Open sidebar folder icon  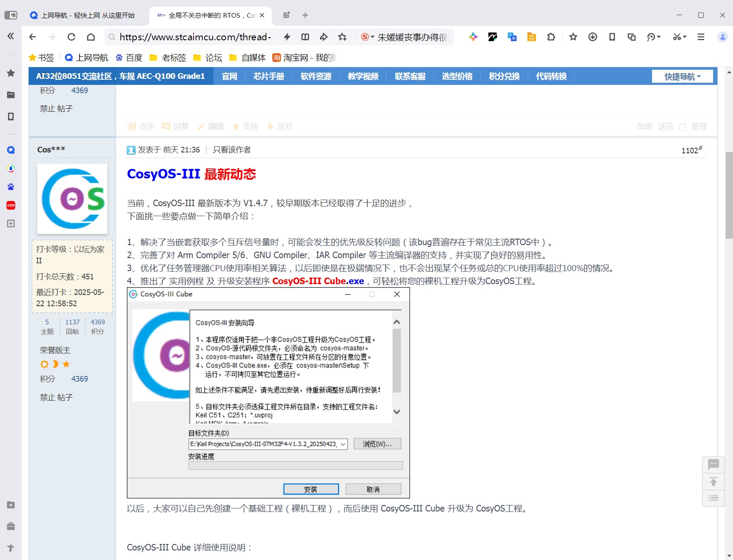(11, 95)
